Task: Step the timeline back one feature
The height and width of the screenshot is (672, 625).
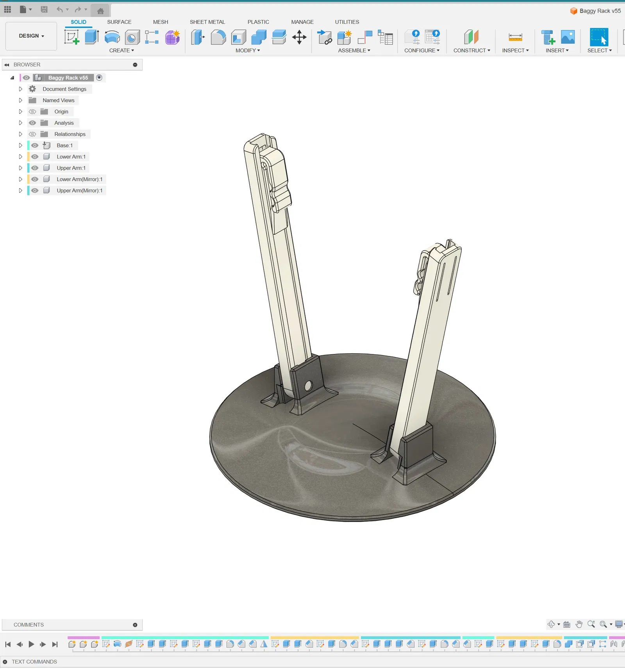Action: point(20,645)
